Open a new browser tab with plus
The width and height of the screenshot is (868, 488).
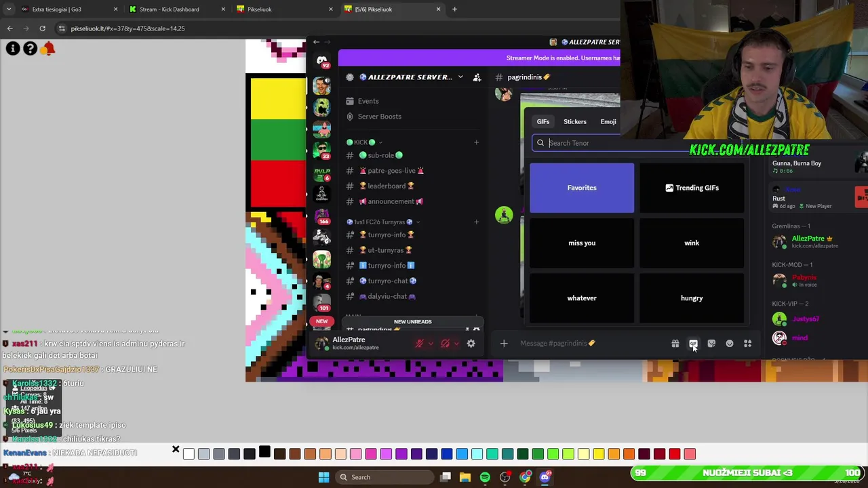point(454,9)
